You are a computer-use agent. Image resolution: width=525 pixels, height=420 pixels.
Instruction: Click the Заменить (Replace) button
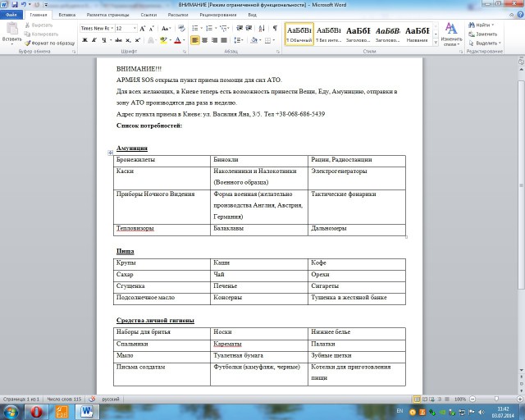(485, 34)
